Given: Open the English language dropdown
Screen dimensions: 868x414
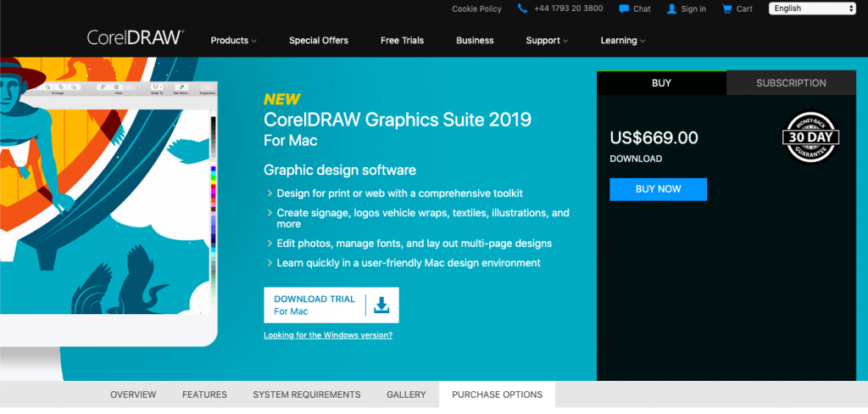Looking at the screenshot, I should pyautogui.click(x=812, y=8).
